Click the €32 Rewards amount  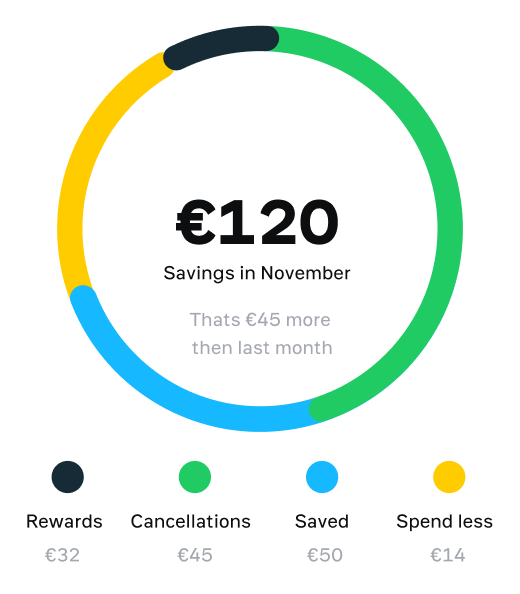62,555
